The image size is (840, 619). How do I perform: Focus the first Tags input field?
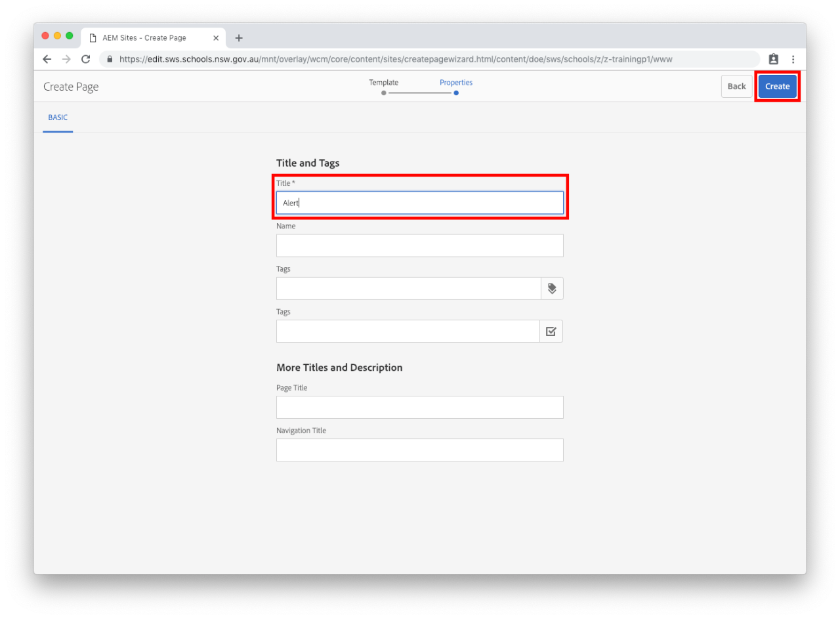[408, 288]
